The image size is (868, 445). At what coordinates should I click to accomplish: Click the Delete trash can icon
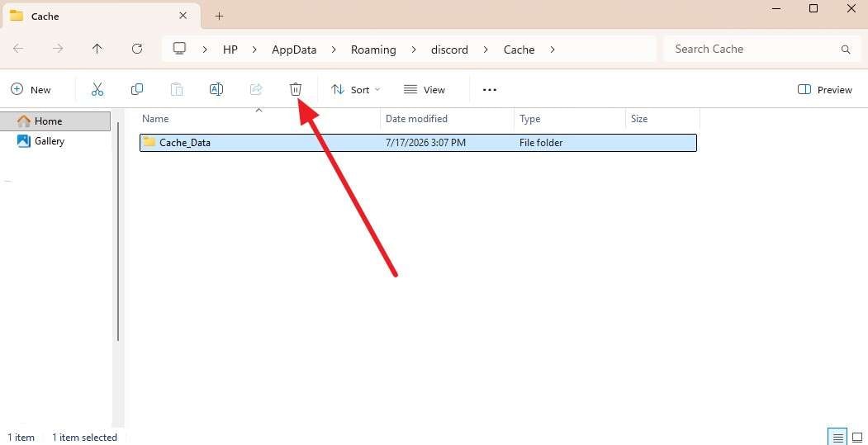tap(296, 89)
